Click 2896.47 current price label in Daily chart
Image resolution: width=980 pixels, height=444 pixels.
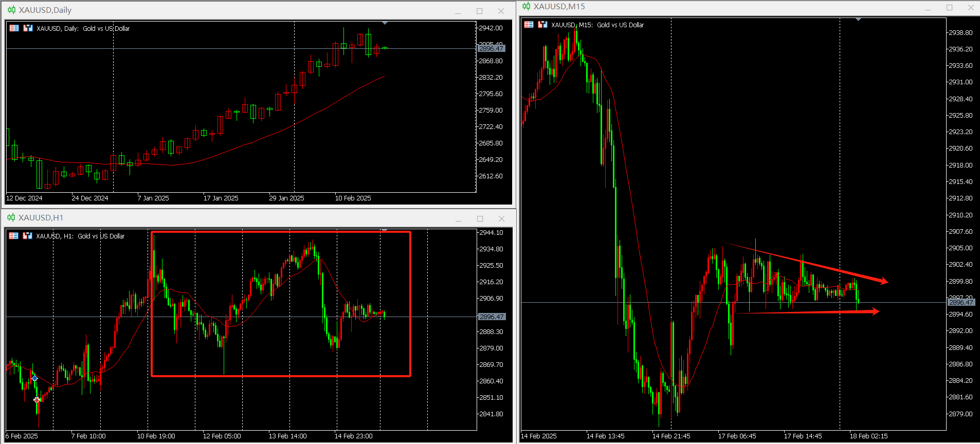492,48
